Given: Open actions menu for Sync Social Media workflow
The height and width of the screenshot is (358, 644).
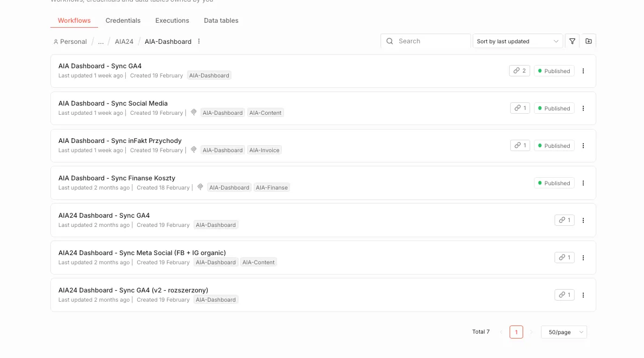Looking at the screenshot, I should pos(583,108).
